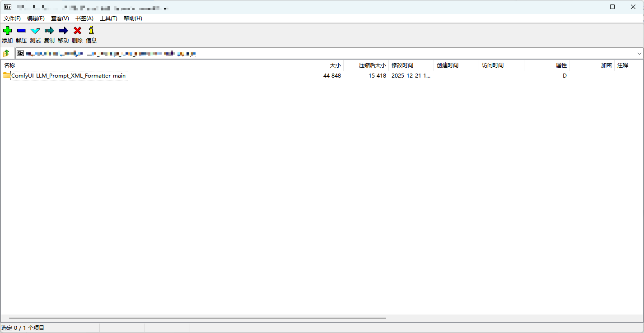Click the horizontal scrollbar thumb
The height and width of the screenshot is (333, 644).
197,318
